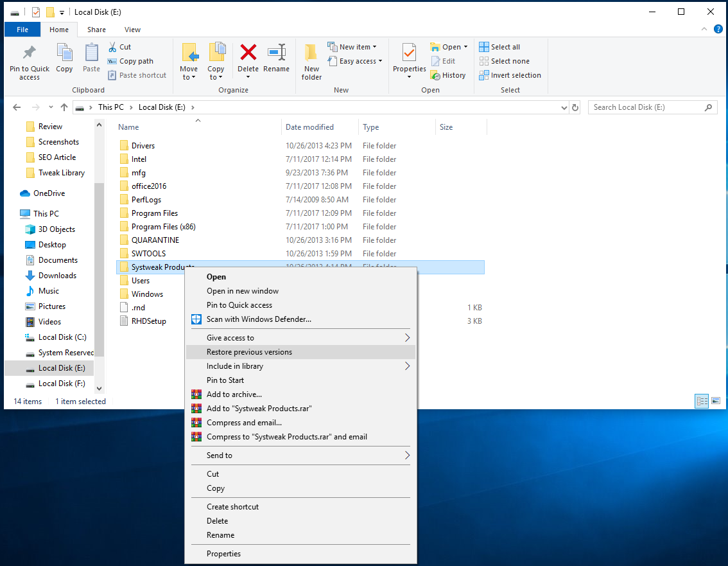Open the quick access toolbar customize dropdown

pos(62,13)
